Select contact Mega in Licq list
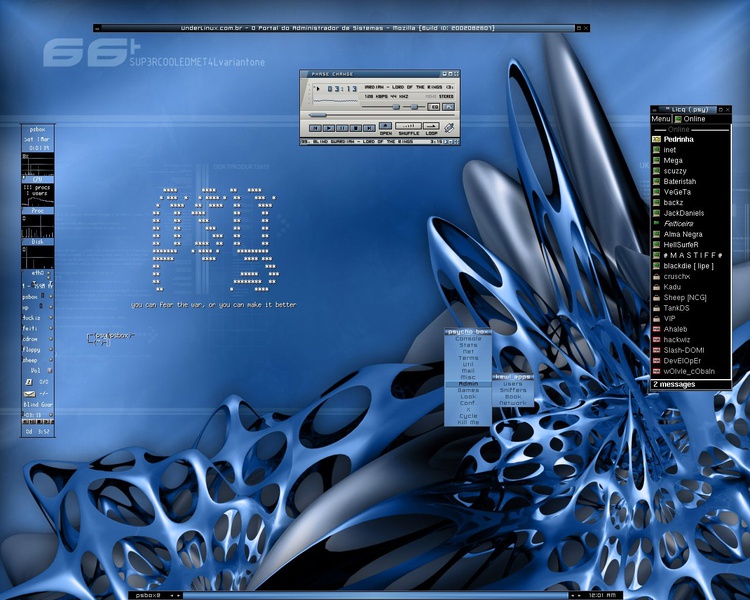This screenshot has width=750, height=600. (x=691, y=160)
